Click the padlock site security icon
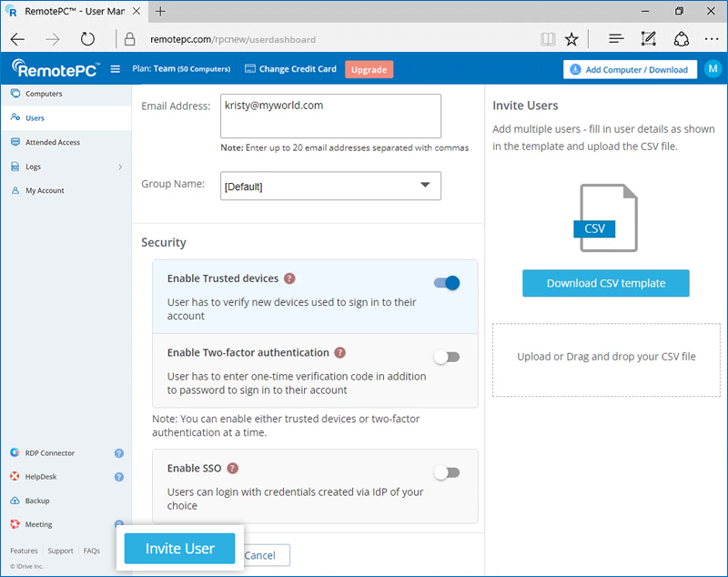The width and height of the screenshot is (728, 577). click(x=130, y=39)
